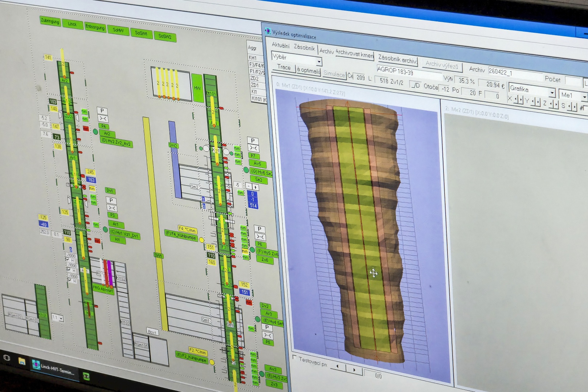Go to previous result with left arrow below view
The image size is (588, 392).
[x=338, y=367]
